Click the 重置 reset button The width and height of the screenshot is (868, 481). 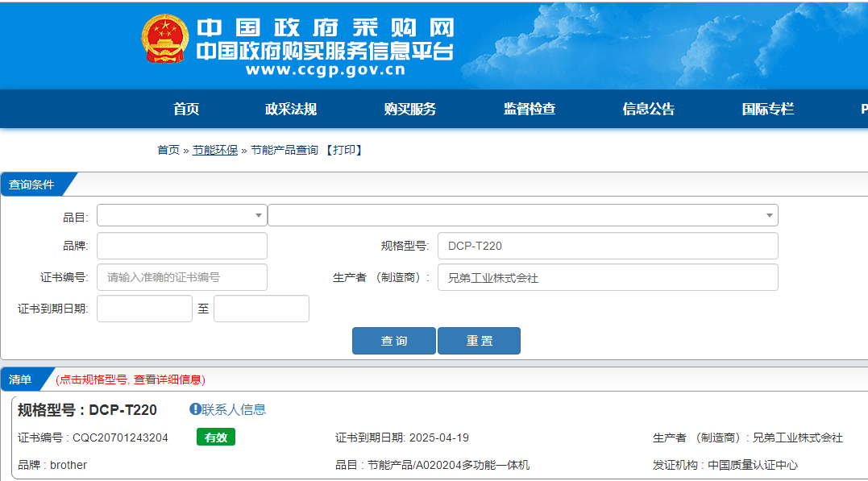(479, 341)
